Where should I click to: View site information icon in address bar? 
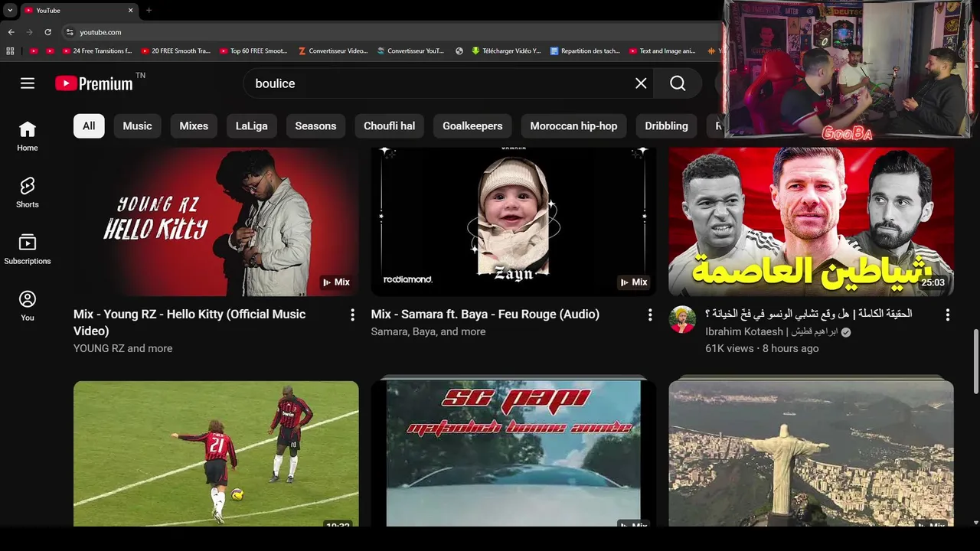point(70,32)
